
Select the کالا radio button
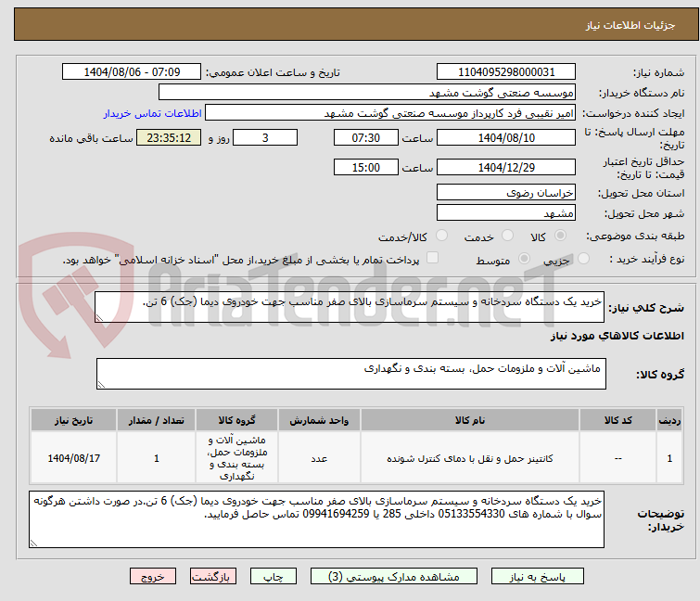pos(560,236)
